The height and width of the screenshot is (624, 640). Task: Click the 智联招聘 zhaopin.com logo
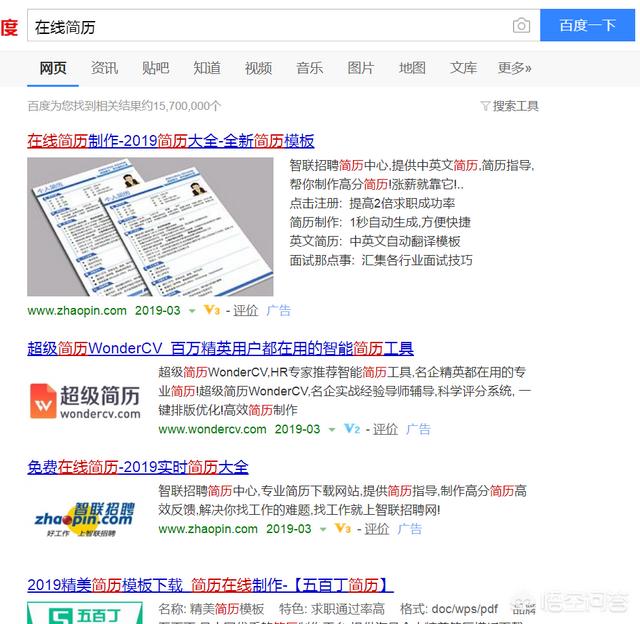tap(84, 519)
